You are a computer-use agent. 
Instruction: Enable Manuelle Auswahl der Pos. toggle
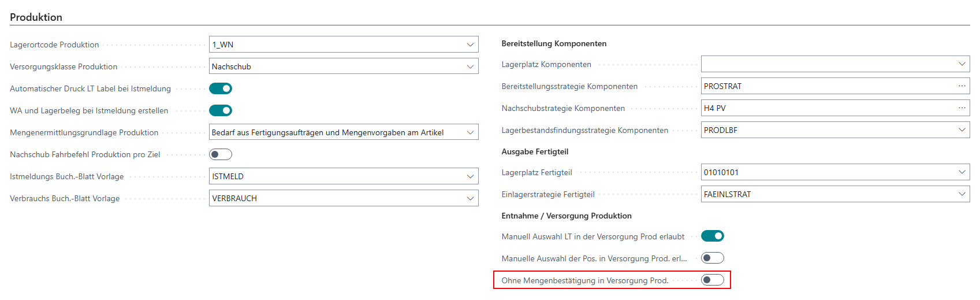click(712, 258)
